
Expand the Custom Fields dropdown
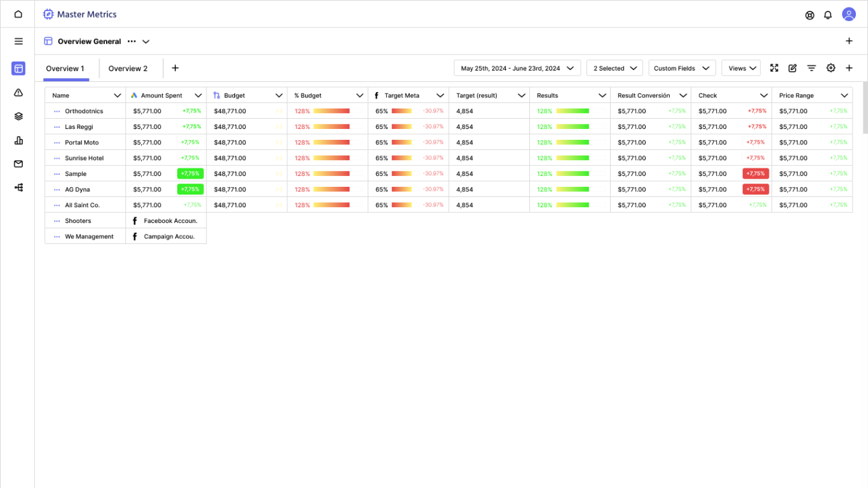click(682, 67)
